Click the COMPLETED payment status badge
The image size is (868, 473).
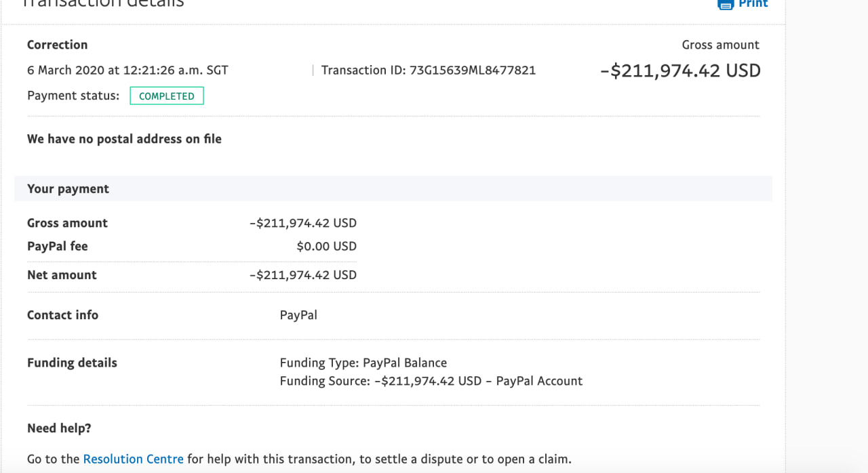(166, 96)
